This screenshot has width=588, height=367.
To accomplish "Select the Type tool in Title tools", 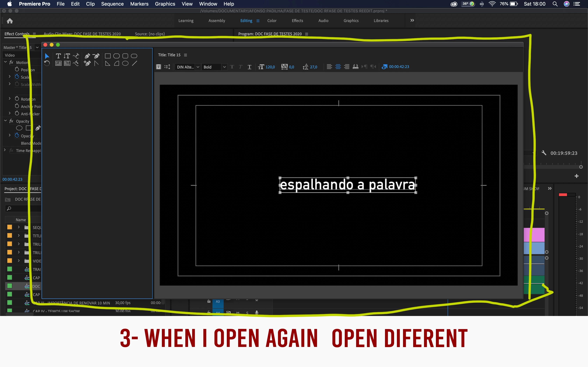I will pyautogui.click(x=58, y=56).
